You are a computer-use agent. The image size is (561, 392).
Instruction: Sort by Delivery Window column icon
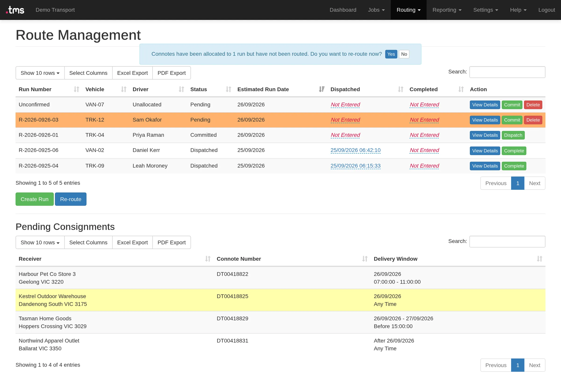(x=539, y=259)
